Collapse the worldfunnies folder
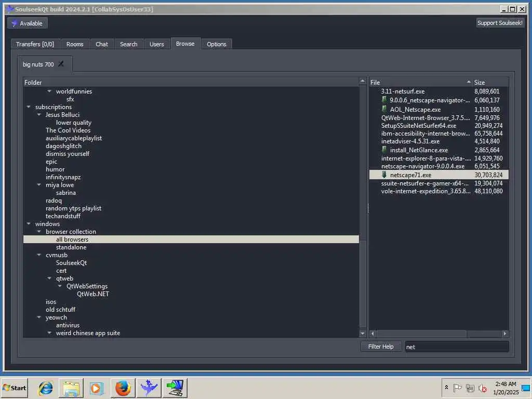This screenshot has width=532, height=399. point(49,91)
